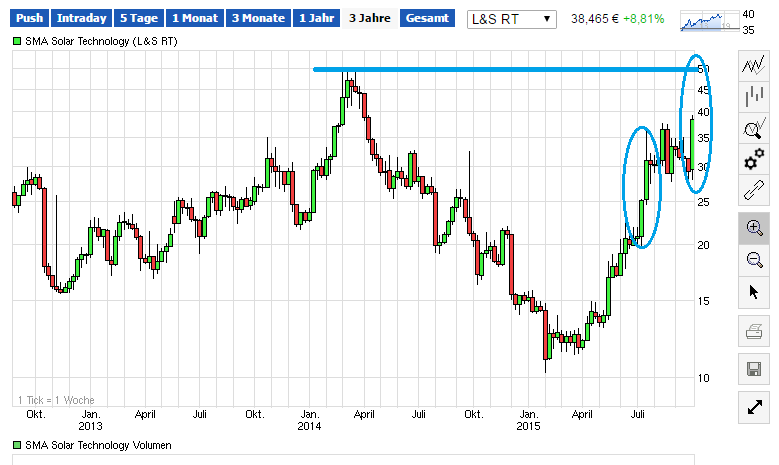The image size is (779, 465).
Task: Switch to Intraday timeframe
Action: (81, 18)
